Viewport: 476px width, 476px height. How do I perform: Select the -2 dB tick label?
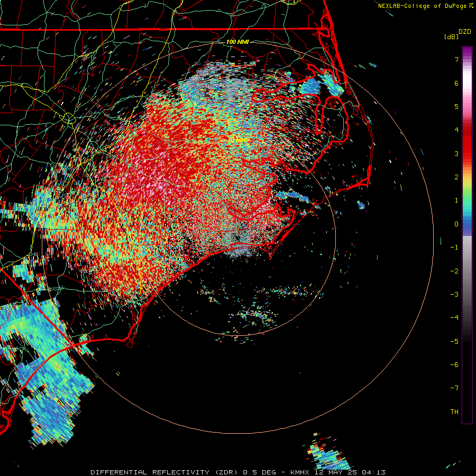tap(454, 271)
